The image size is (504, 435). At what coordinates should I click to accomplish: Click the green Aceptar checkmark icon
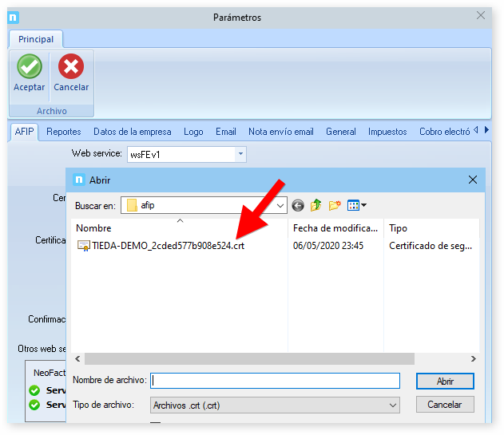[x=30, y=66]
